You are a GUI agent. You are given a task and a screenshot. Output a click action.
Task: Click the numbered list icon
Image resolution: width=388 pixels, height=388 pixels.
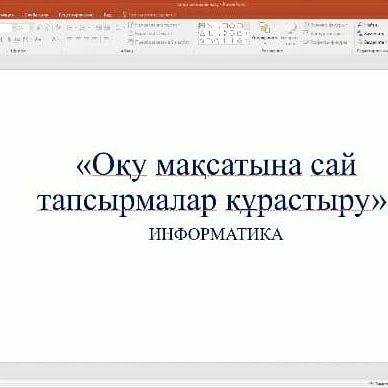82,28
